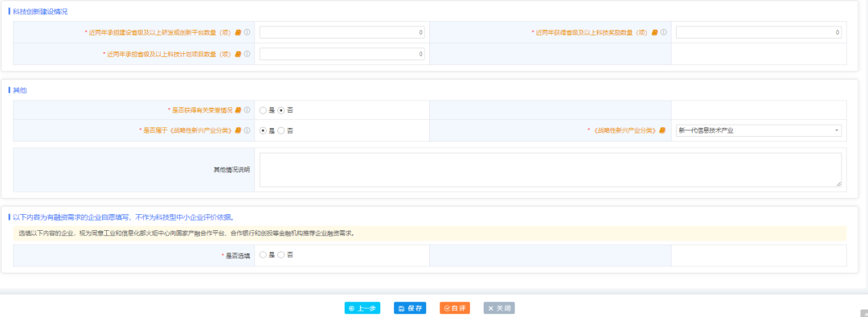Click the 其他 section heading

click(x=20, y=90)
